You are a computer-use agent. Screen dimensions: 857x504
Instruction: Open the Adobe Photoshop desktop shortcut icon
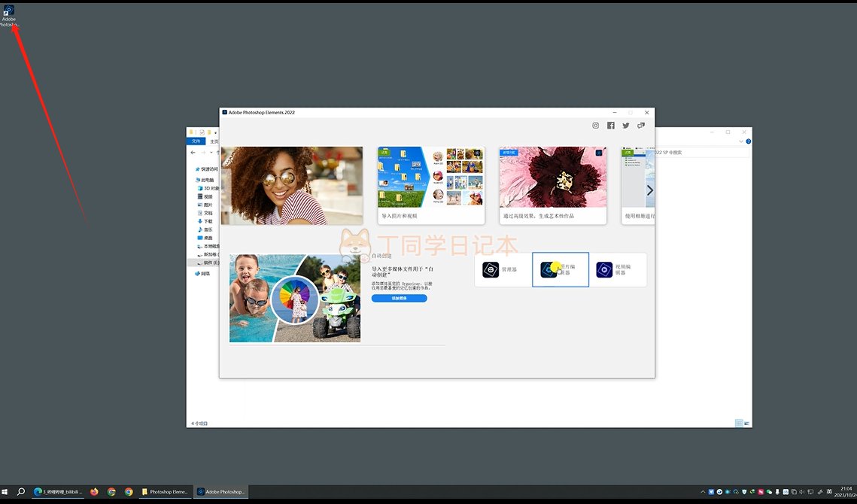pos(9,15)
